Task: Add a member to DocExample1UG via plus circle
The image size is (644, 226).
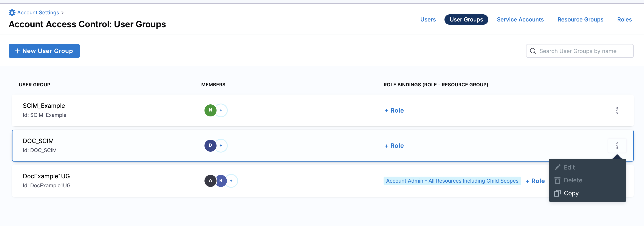Action: pos(231,181)
